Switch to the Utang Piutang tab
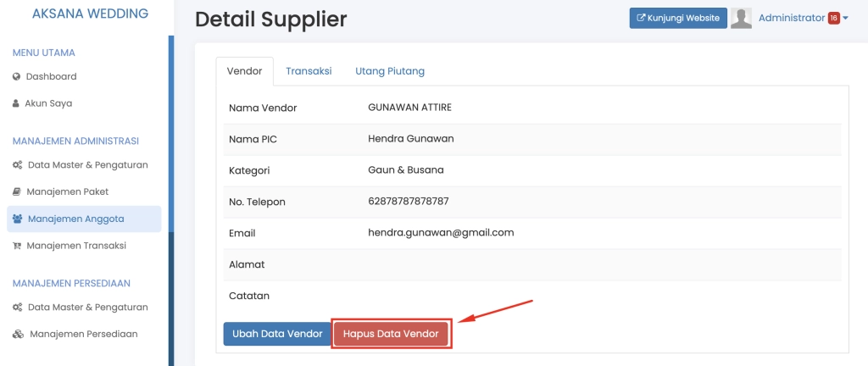 [390, 71]
